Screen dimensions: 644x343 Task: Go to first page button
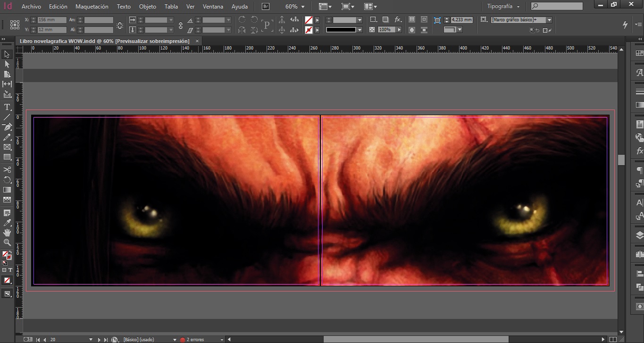point(38,339)
